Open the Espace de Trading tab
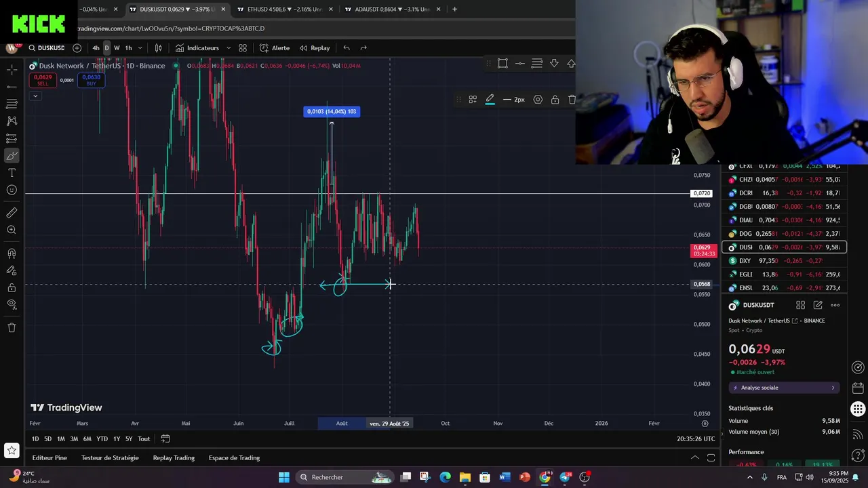868x488 pixels. click(x=234, y=458)
